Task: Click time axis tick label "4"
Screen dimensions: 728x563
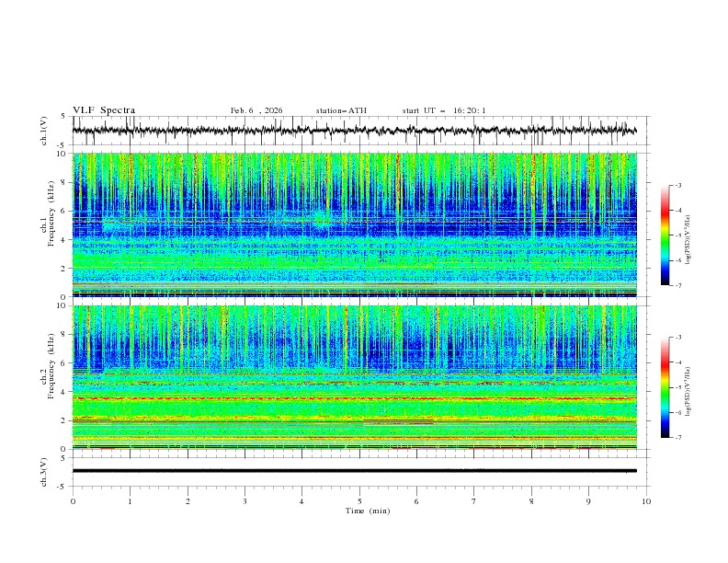Action: pyautogui.click(x=301, y=501)
